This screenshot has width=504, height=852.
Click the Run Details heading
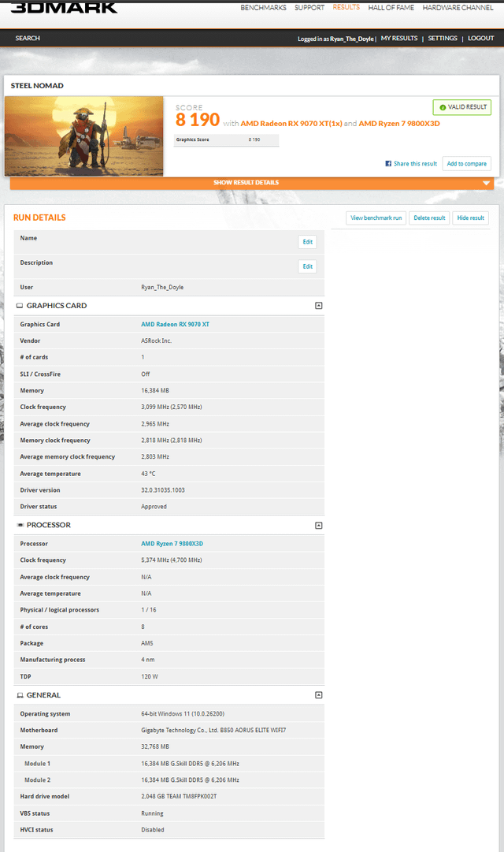39,218
